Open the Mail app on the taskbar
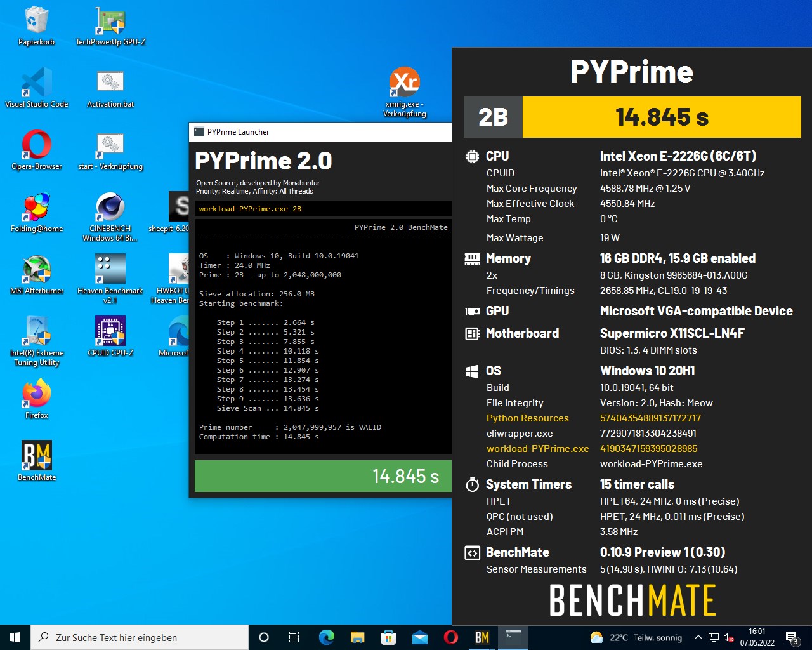812x650 pixels. tap(419, 637)
